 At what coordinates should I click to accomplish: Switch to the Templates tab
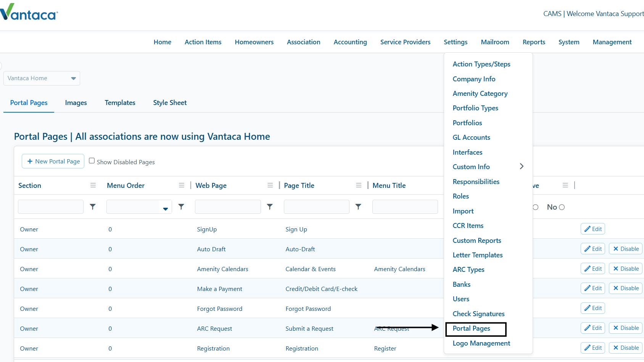120,103
